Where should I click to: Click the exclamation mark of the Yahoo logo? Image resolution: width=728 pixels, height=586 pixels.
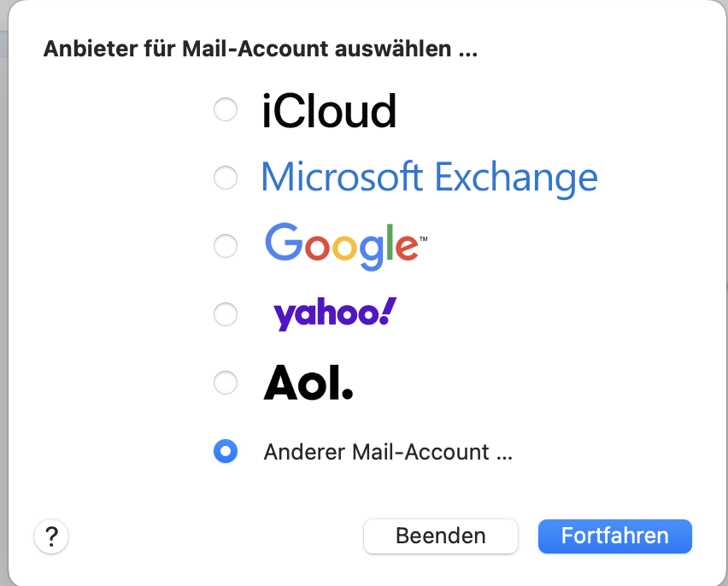tap(388, 311)
